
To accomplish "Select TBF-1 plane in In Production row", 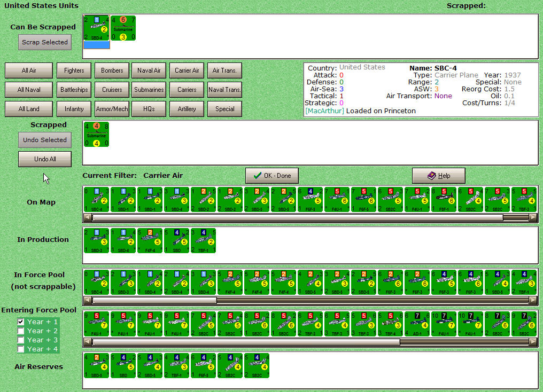I will (203, 241).
